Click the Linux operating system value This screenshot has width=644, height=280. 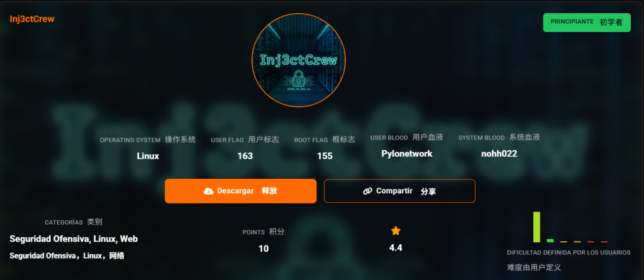[x=148, y=156]
